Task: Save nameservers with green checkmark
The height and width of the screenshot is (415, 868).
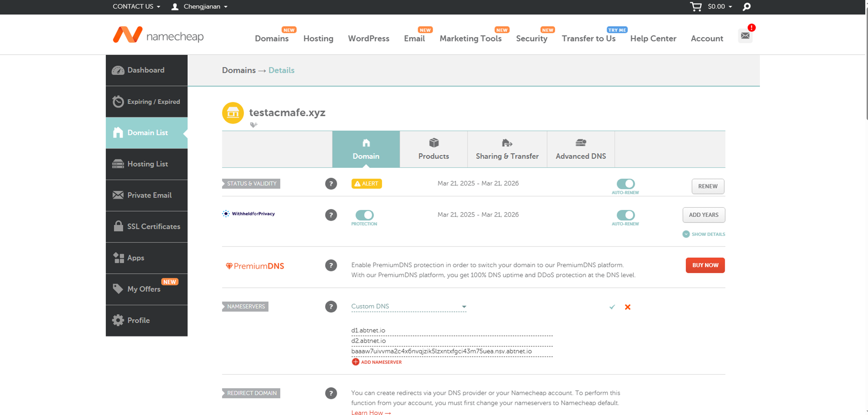Action: pyautogui.click(x=612, y=307)
